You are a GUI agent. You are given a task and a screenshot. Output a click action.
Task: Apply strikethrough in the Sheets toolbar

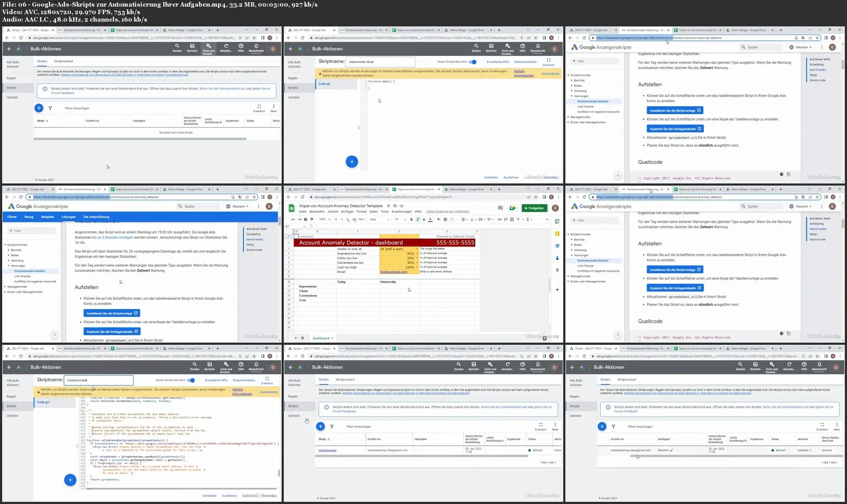coord(424,219)
